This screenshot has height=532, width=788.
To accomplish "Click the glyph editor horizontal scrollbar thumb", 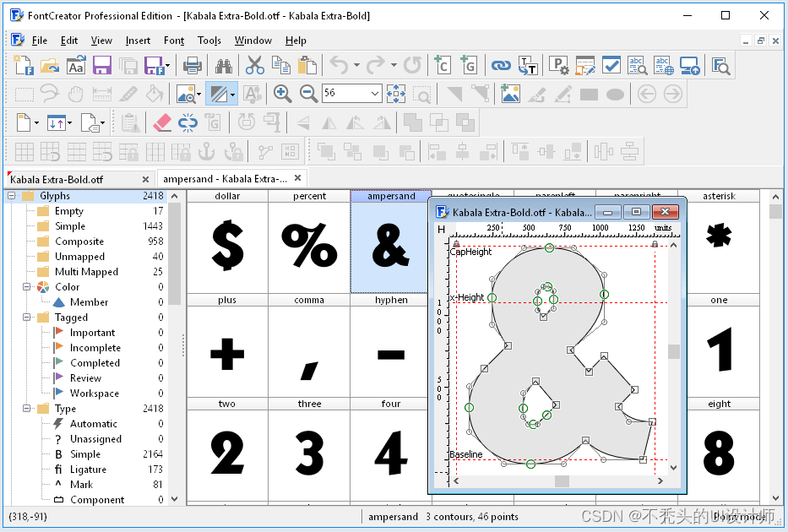I will [x=562, y=481].
